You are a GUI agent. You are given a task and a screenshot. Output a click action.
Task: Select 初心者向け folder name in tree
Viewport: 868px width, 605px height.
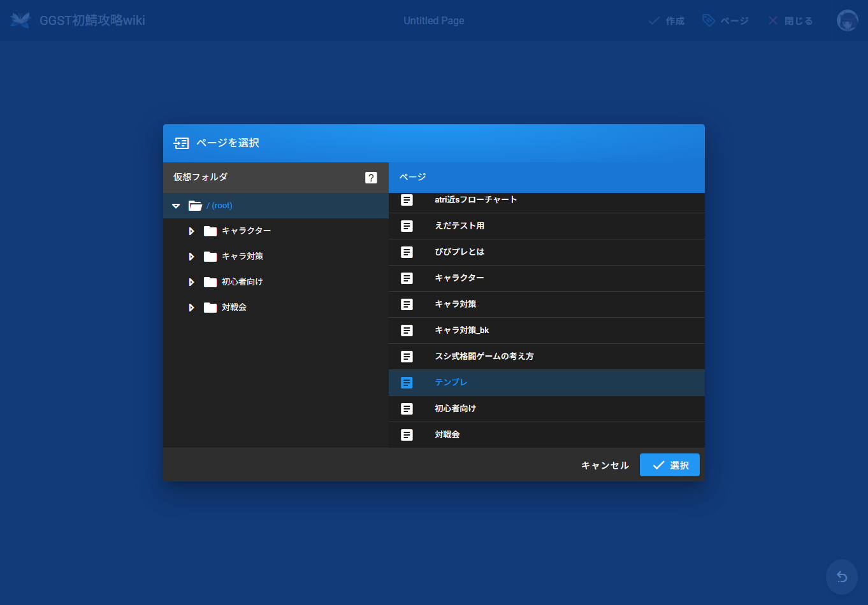pyautogui.click(x=242, y=281)
